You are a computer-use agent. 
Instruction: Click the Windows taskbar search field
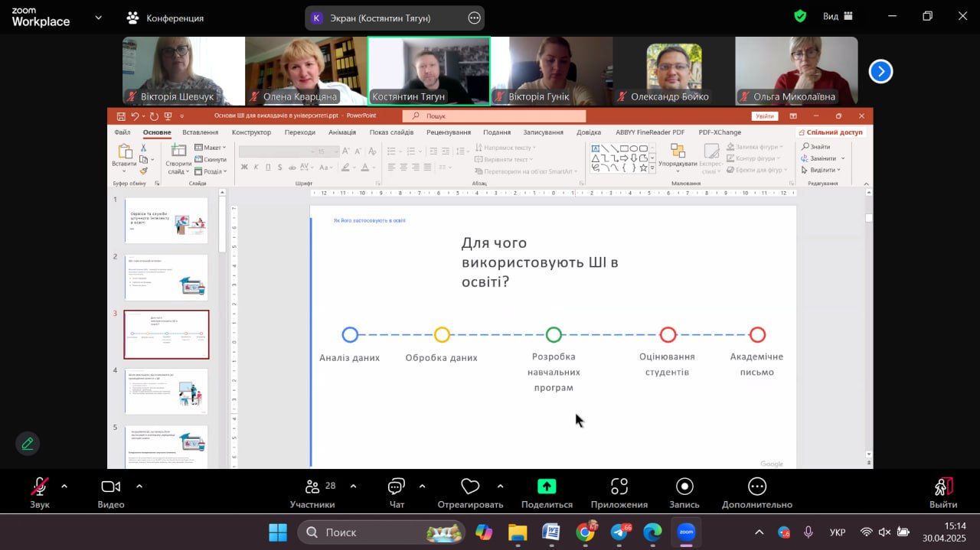[381, 532]
